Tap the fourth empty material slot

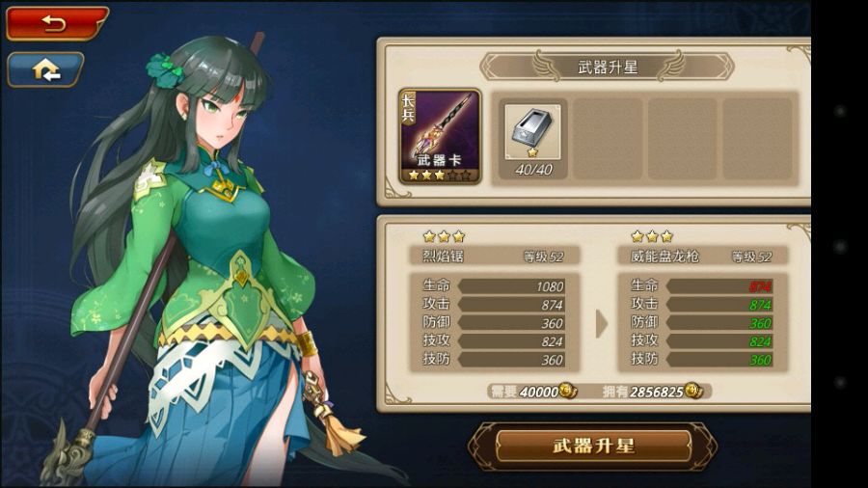pos(757,138)
